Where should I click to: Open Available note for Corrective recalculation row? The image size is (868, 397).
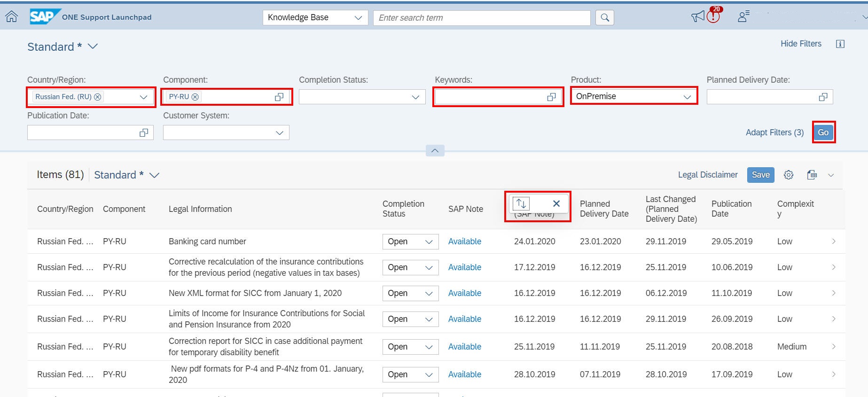tap(465, 267)
